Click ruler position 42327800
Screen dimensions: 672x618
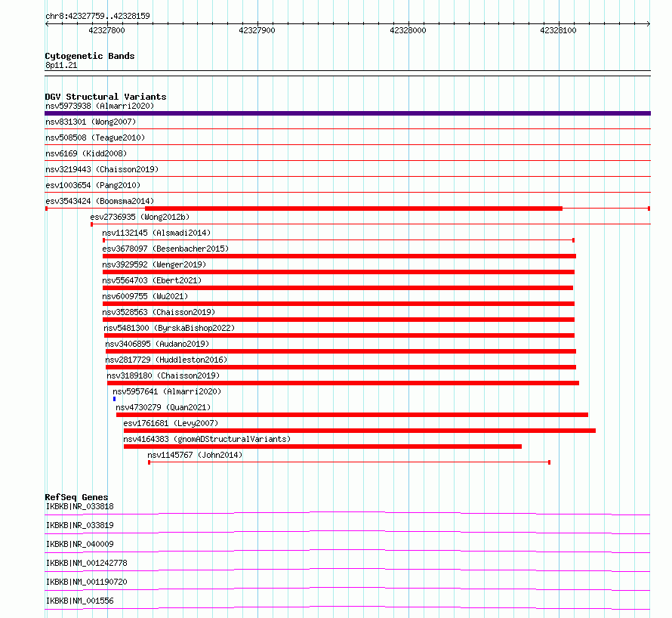pos(106,30)
